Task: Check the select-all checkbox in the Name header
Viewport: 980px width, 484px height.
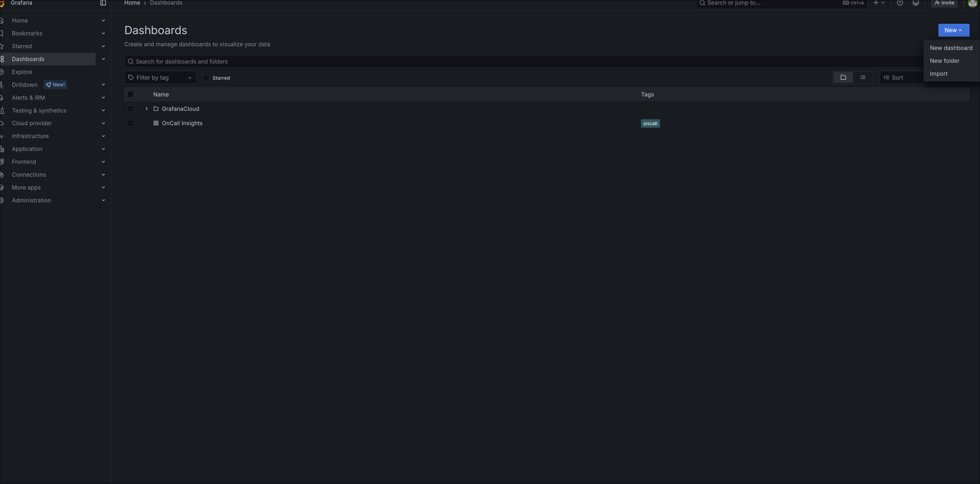Action: 131,94
